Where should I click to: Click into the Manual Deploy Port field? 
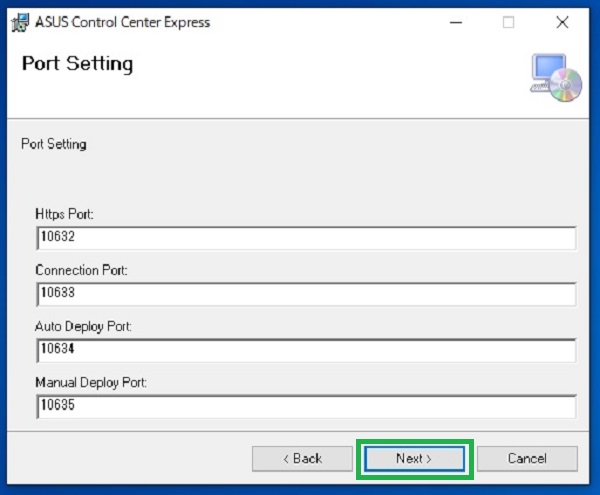pos(306,407)
